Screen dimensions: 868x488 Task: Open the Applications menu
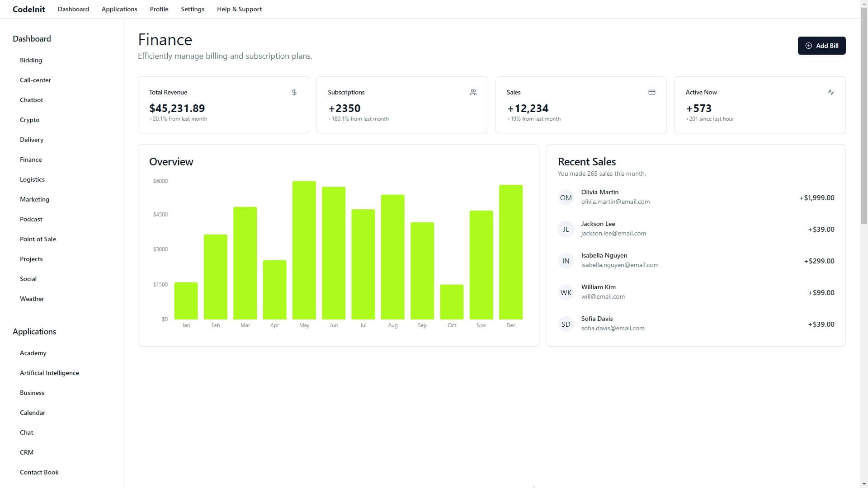[119, 9]
